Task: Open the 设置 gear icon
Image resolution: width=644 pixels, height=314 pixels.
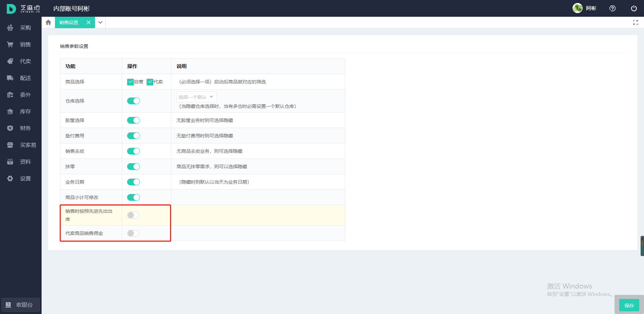Action: pyautogui.click(x=10, y=179)
